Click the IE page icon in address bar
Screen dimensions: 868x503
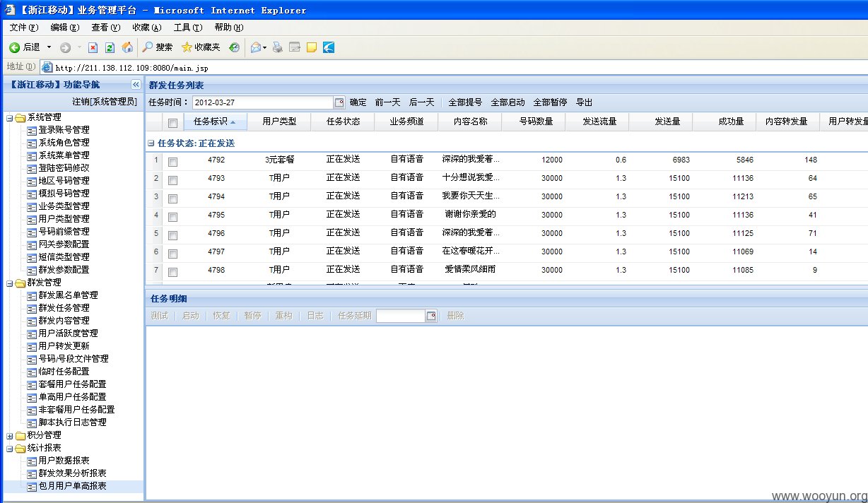pos(47,68)
